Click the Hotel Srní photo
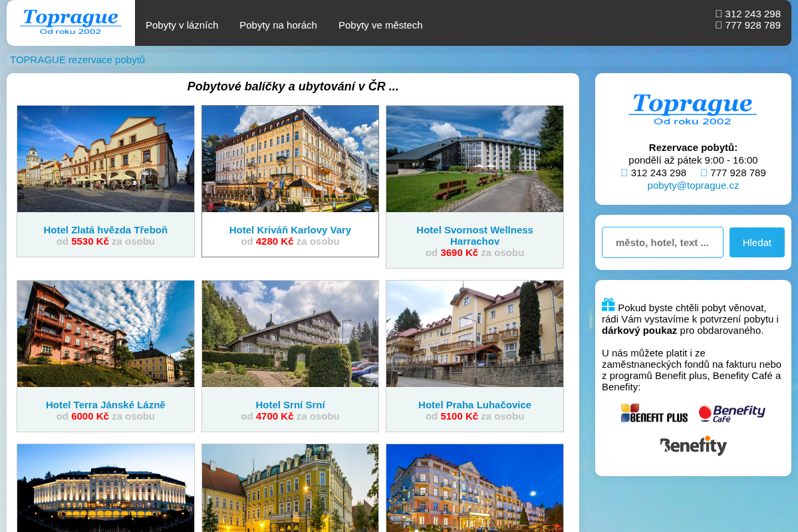Screen dimensions: 798x532 [x=290, y=334]
